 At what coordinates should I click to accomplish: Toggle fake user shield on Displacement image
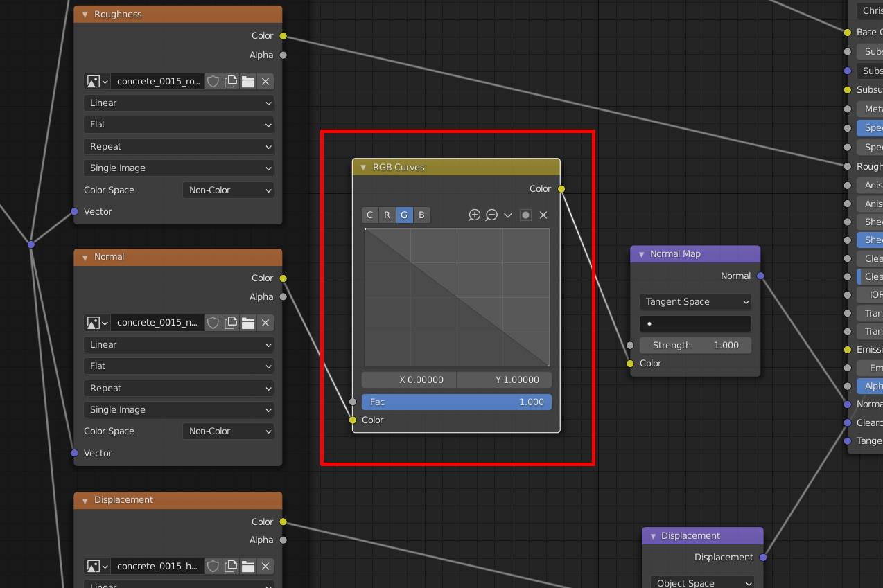tap(213, 567)
